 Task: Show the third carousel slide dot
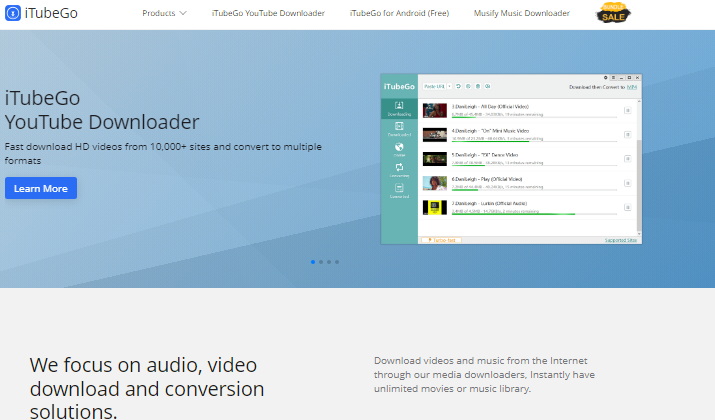tap(329, 262)
